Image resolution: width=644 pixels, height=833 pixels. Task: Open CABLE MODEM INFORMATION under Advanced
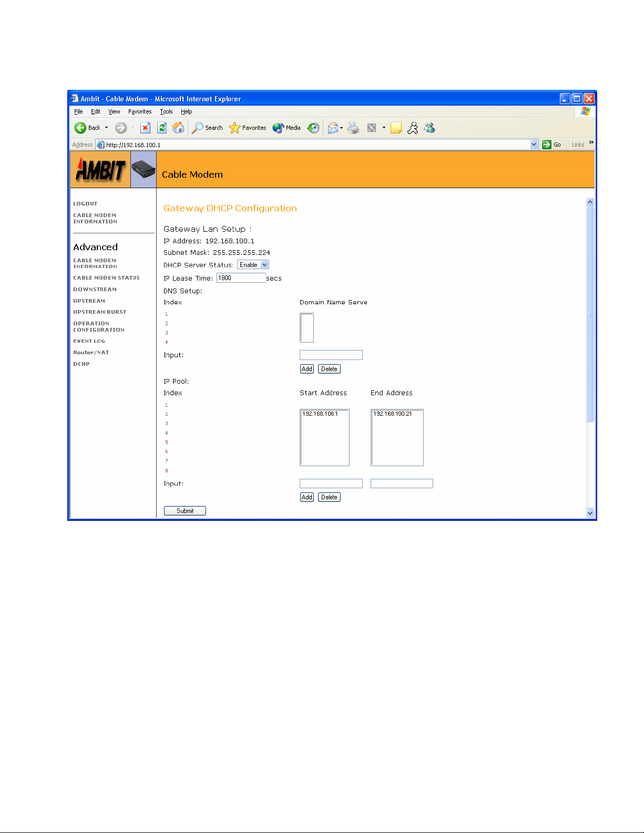[95, 263]
